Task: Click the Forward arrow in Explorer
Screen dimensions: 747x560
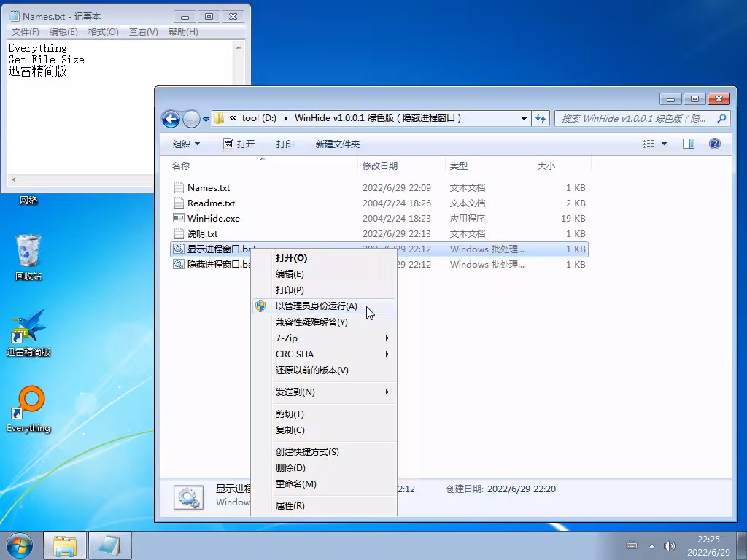Action: (x=191, y=119)
